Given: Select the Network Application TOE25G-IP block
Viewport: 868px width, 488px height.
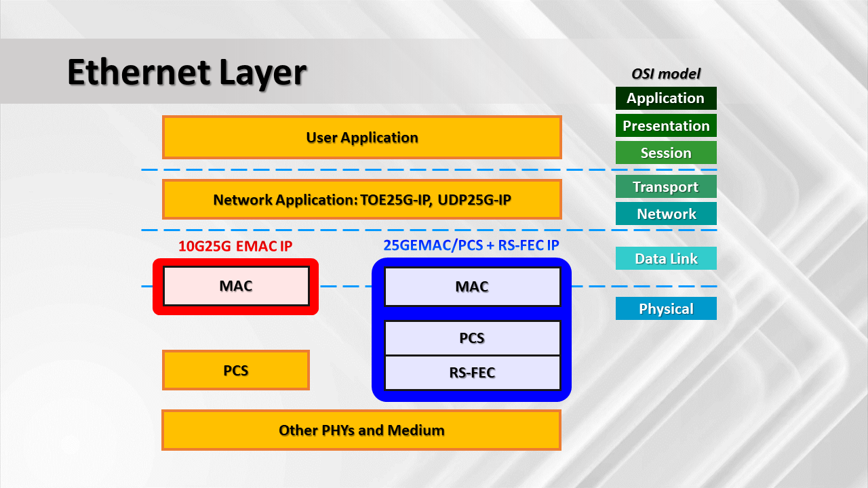Looking at the screenshot, I should 362,199.
